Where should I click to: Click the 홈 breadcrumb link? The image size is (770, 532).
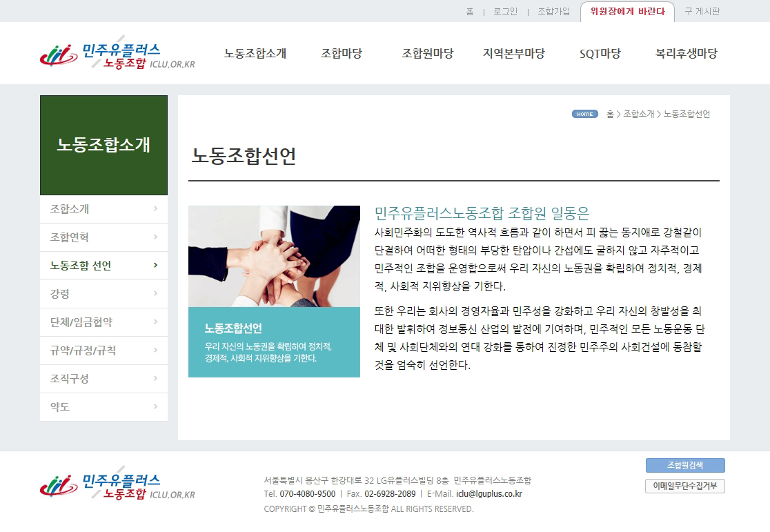[x=610, y=114]
